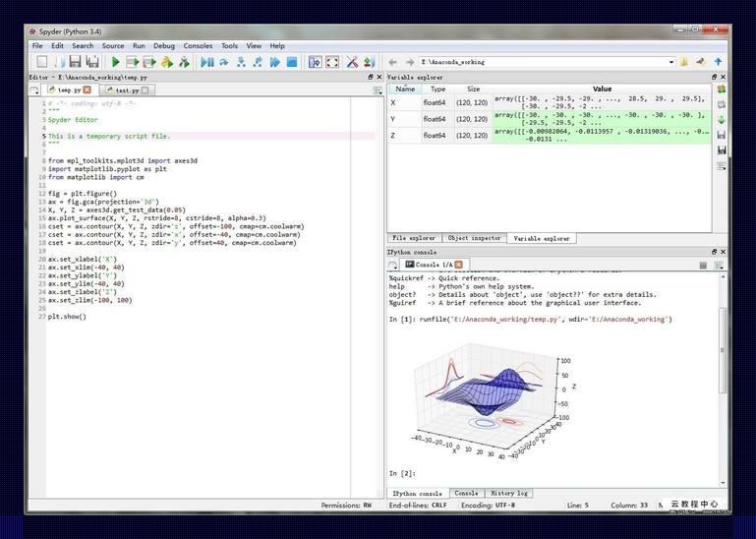
Task: Open the Debug menu
Action: tap(164, 46)
